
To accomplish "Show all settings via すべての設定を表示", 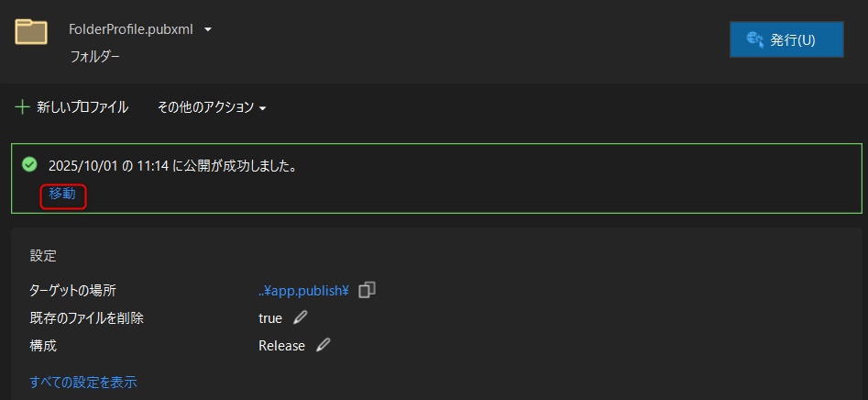I will tap(83, 382).
